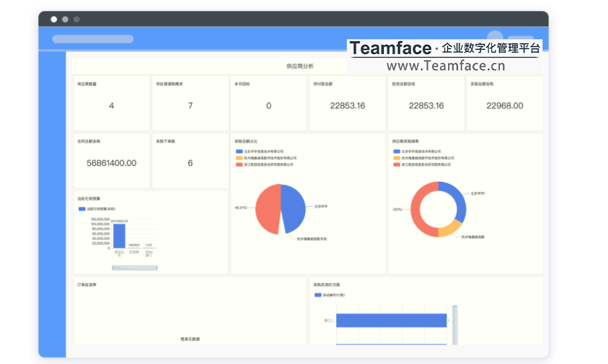The image size is (608, 364).
Task: Click the value 7 in the pending requests card
Action: 190,106
